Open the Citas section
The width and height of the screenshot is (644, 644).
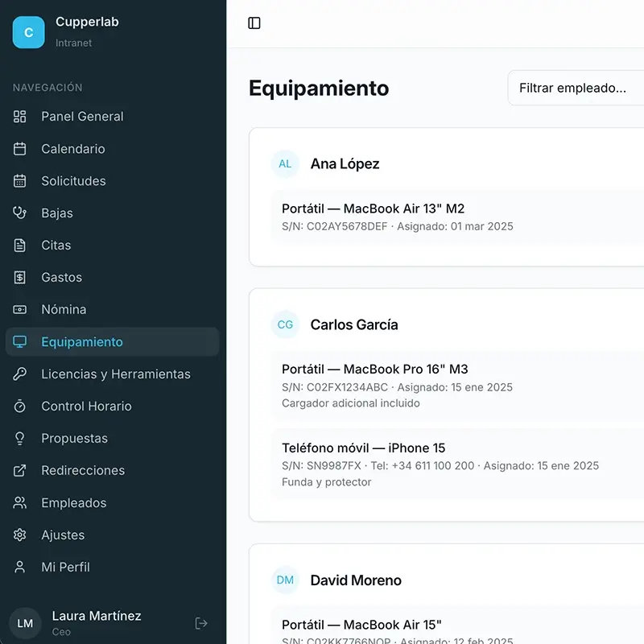[112, 246]
